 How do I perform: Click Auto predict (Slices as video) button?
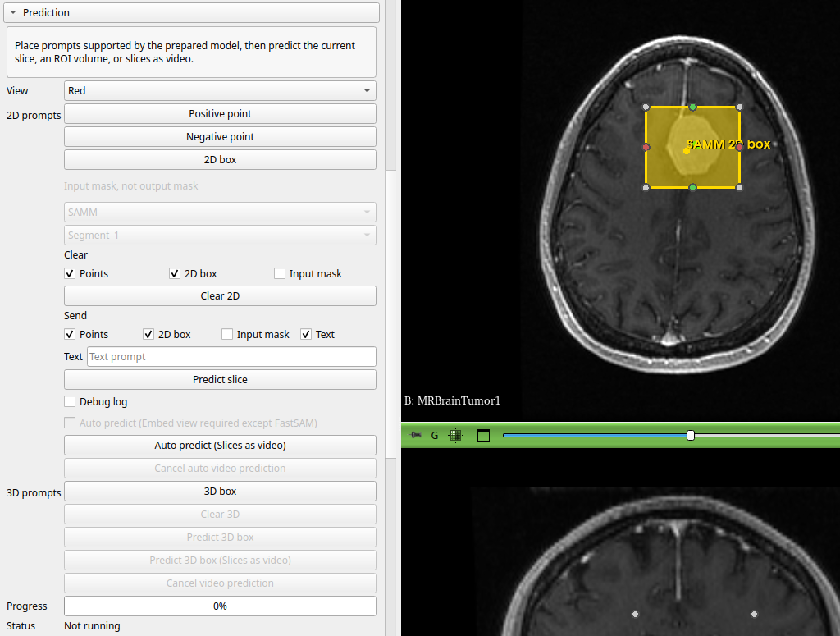tap(220, 446)
